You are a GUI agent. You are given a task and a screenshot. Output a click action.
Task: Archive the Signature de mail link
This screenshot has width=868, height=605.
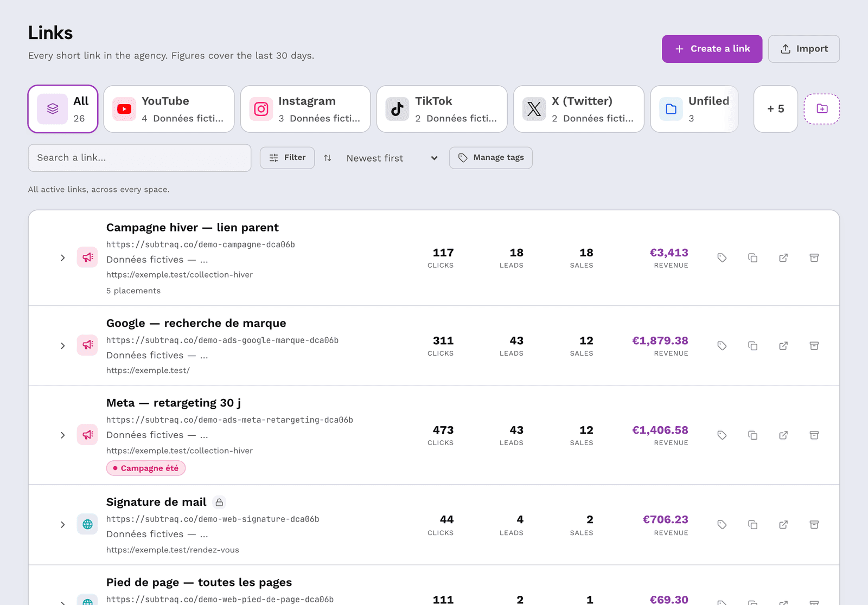pyautogui.click(x=814, y=525)
